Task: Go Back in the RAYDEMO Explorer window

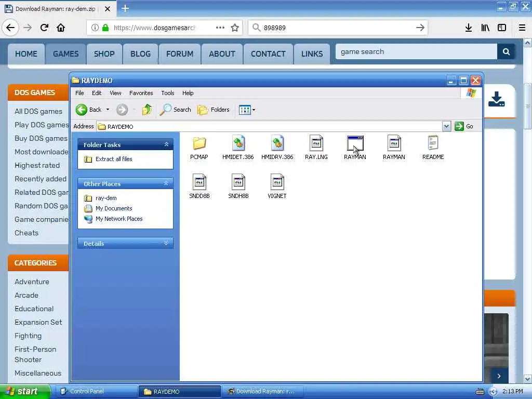Action: coord(88,110)
